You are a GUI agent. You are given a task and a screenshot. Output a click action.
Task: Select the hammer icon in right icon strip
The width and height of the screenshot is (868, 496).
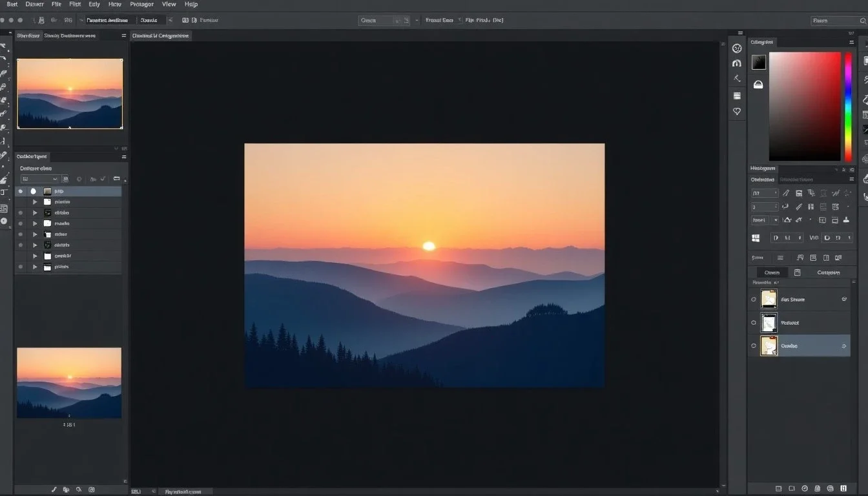737,79
